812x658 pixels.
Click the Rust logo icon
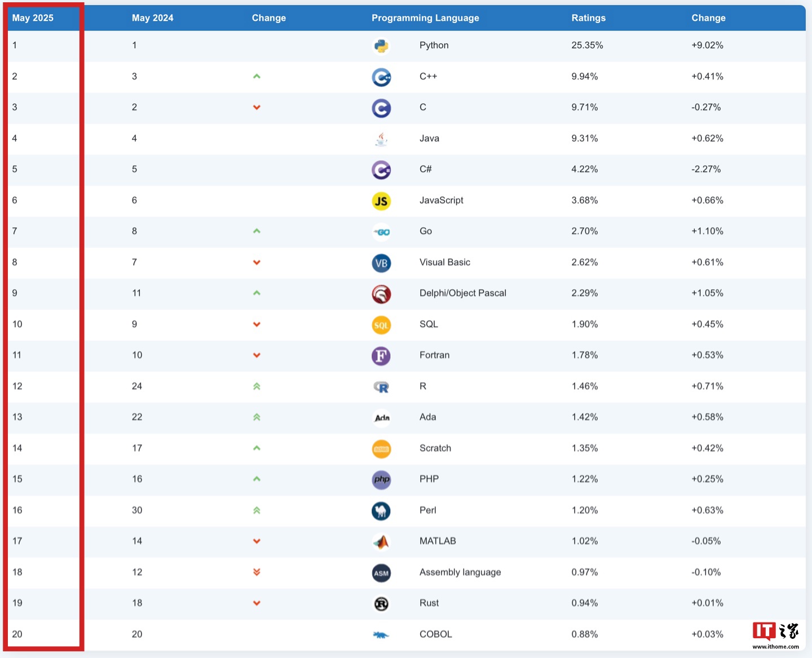pos(381,603)
